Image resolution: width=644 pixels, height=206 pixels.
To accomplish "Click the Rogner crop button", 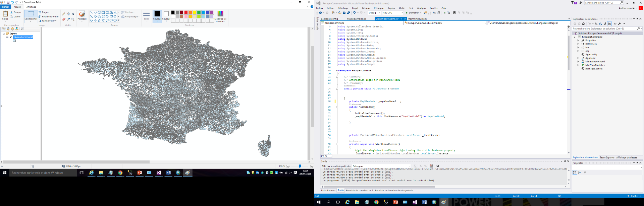I will tap(44, 12).
